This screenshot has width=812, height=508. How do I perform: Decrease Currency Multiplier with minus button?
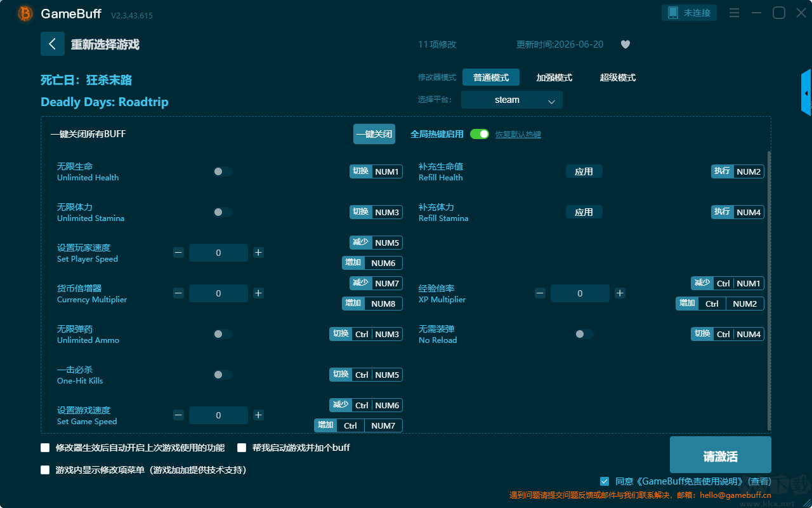click(178, 293)
